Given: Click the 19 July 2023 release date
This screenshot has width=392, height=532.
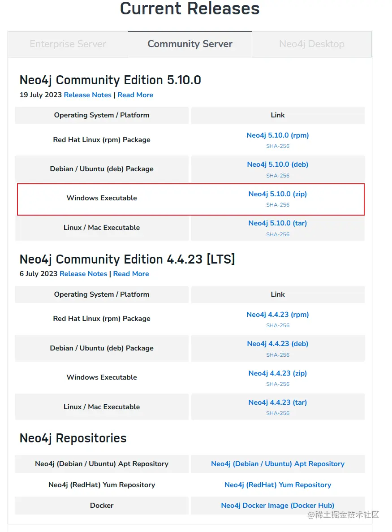Looking at the screenshot, I should pos(41,95).
